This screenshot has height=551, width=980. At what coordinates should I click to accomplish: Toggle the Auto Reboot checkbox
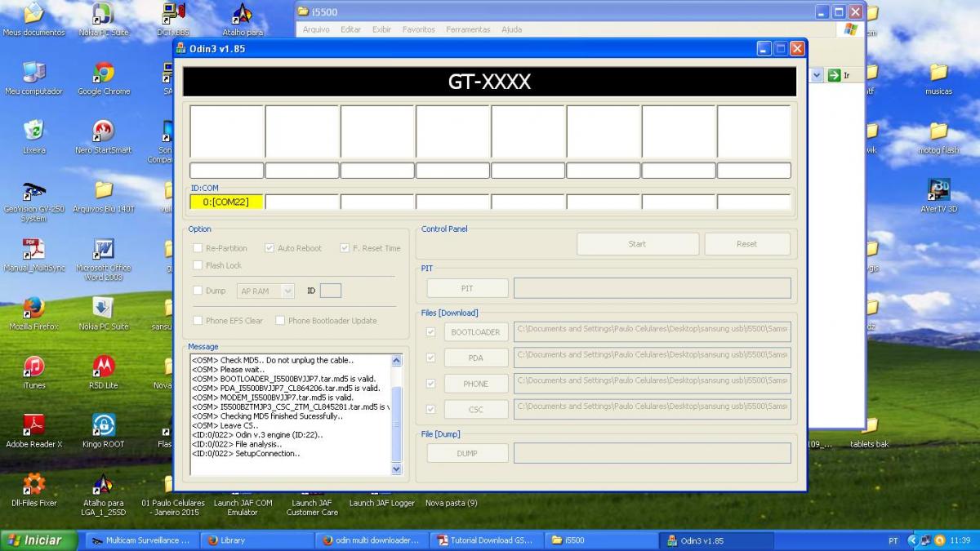269,248
